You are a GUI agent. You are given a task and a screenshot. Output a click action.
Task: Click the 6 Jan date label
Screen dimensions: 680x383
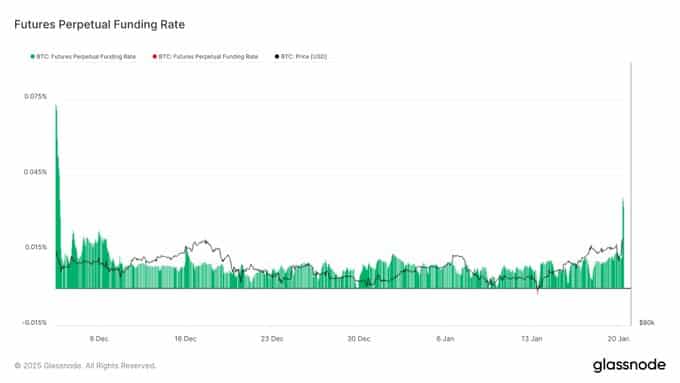445,339
